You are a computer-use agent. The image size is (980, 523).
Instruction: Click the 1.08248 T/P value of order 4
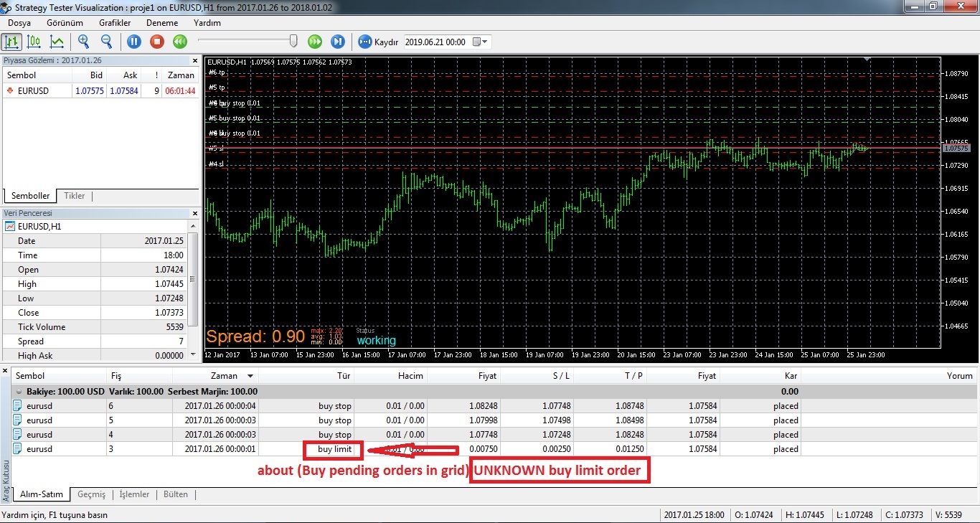click(630, 435)
